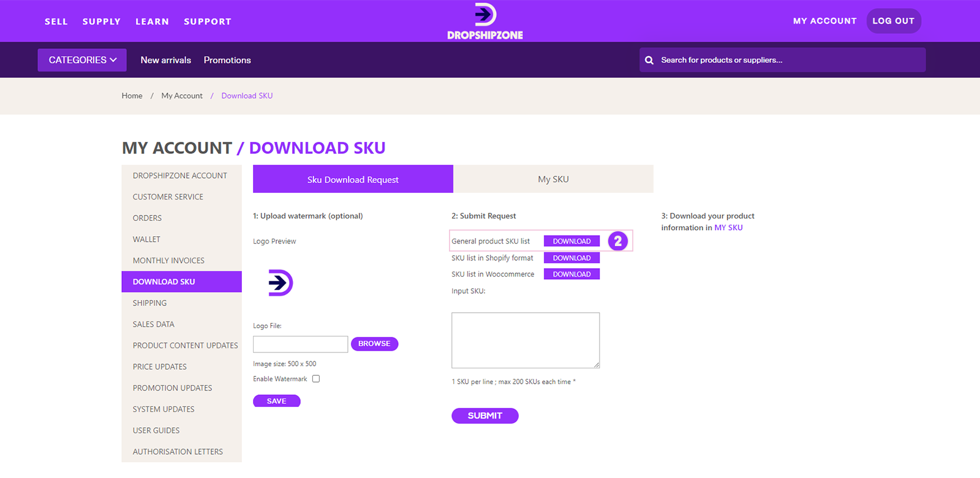Open New arrivals page
Screen dimensions: 980x478
point(166,60)
